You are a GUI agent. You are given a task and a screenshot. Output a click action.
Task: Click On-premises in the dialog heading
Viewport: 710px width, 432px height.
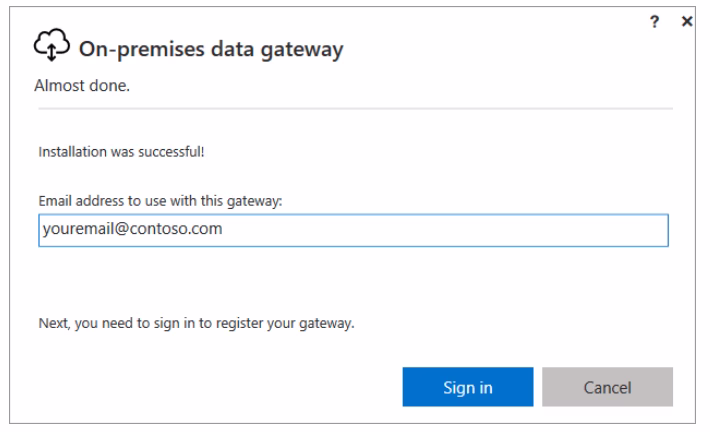(x=142, y=50)
